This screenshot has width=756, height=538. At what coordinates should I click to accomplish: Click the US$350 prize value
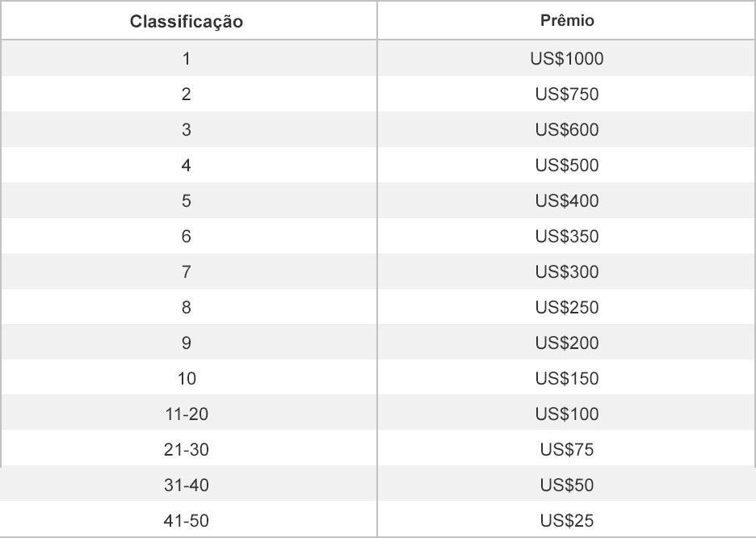567,236
